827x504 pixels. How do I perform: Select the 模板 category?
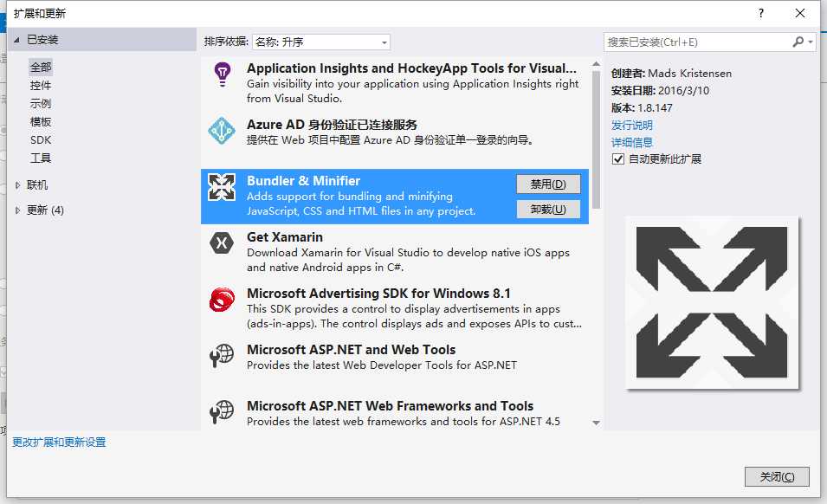point(41,122)
